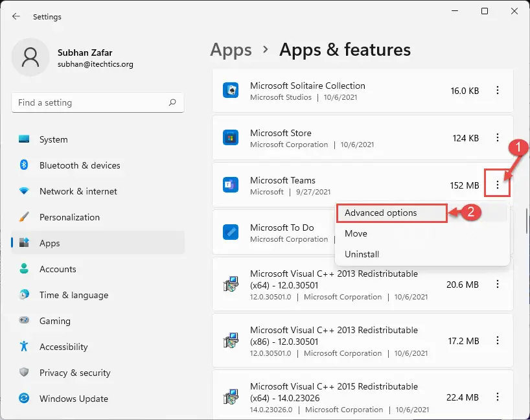This screenshot has width=530, height=420.
Task: Click the Apps icon in the sidebar
Action: pyautogui.click(x=24, y=242)
